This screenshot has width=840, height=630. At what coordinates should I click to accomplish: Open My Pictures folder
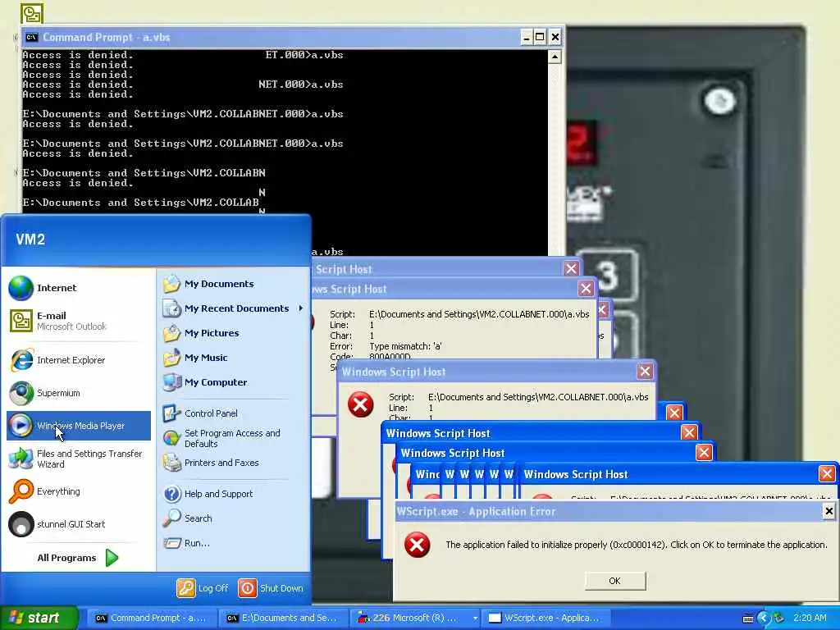[232, 333]
